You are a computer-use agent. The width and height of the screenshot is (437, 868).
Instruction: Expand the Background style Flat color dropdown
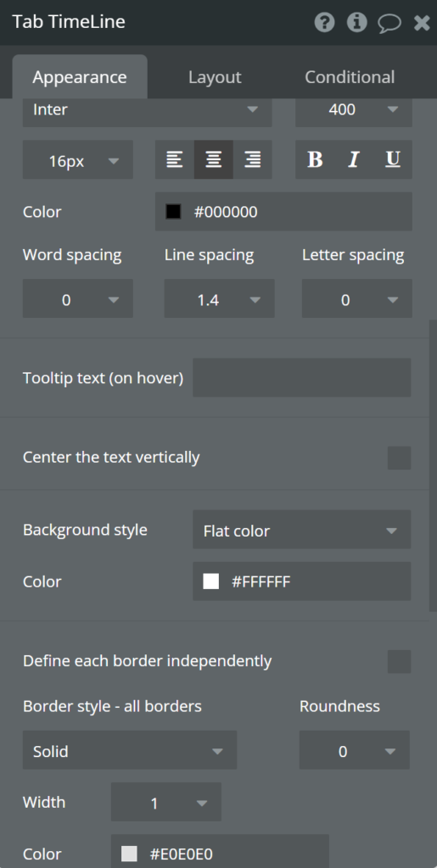point(302,530)
